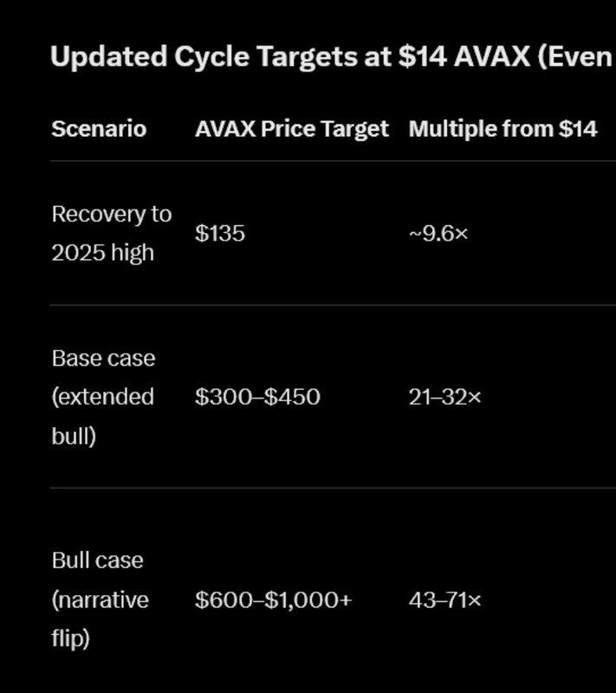616x693 pixels.
Task: Click the "Base case (extended bull)" scenario cell
Action: pos(103,397)
